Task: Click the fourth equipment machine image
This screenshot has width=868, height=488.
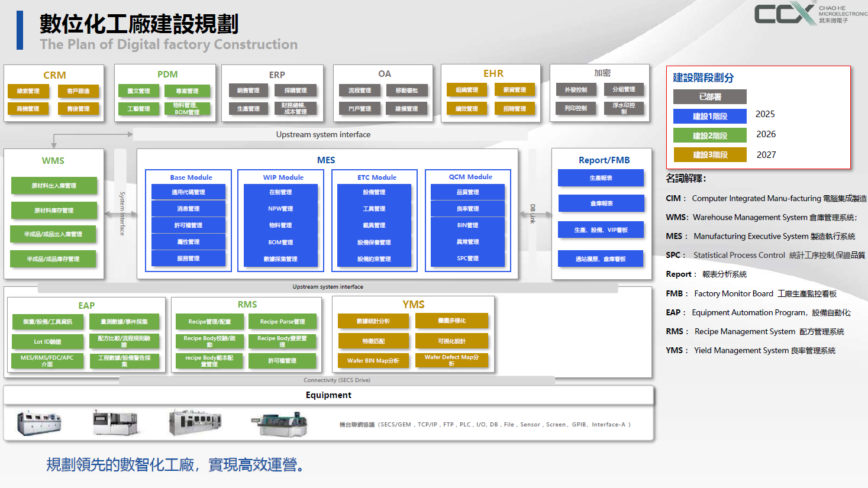Action: [279, 424]
